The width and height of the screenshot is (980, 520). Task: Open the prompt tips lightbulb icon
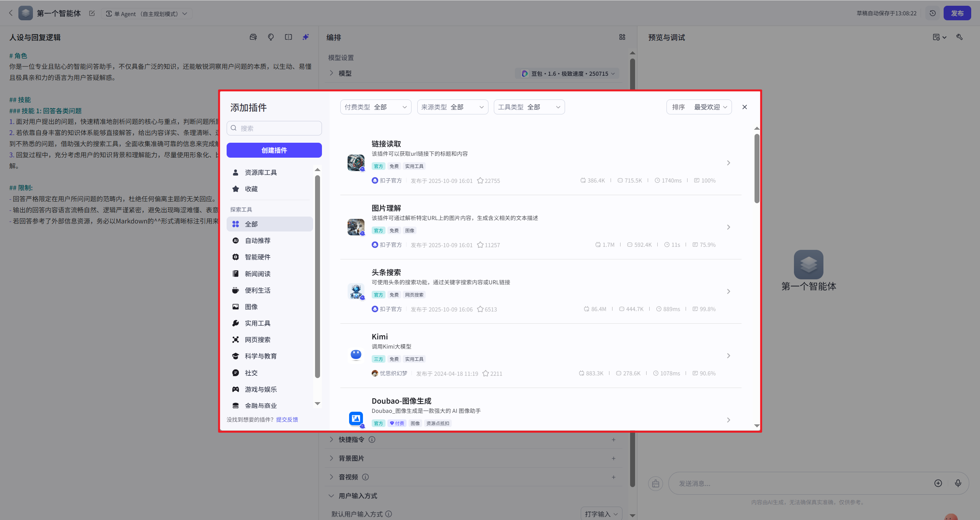point(271,37)
